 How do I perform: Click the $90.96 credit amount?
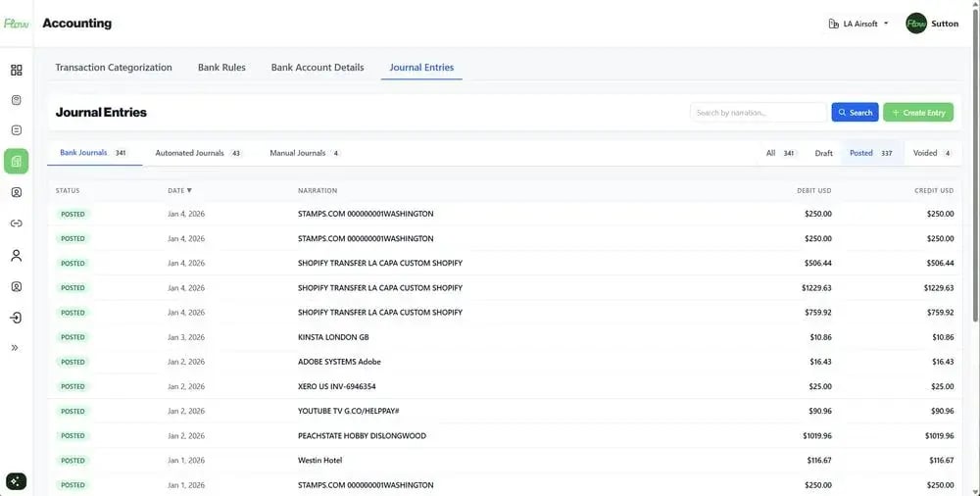tap(943, 411)
